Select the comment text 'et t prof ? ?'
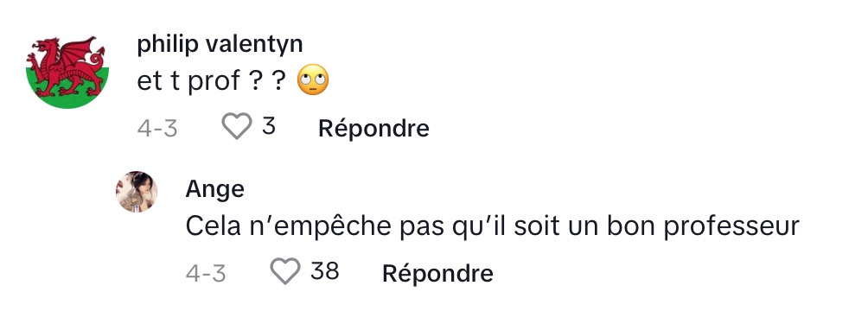The height and width of the screenshot is (311, 868). click(212, 81)
